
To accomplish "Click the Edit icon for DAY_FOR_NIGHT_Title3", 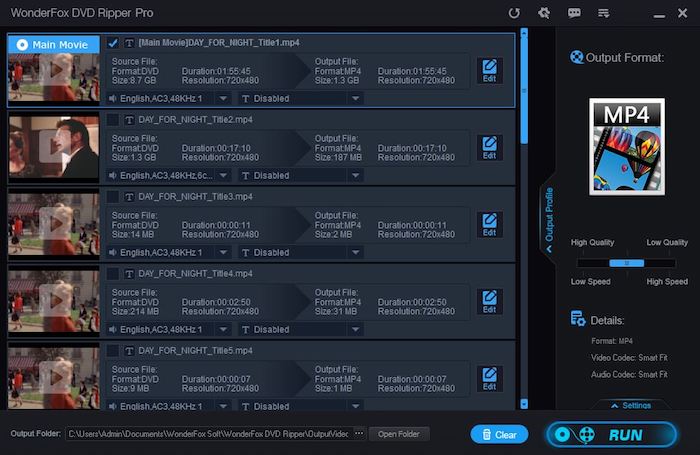I will [x=489, y=225].
